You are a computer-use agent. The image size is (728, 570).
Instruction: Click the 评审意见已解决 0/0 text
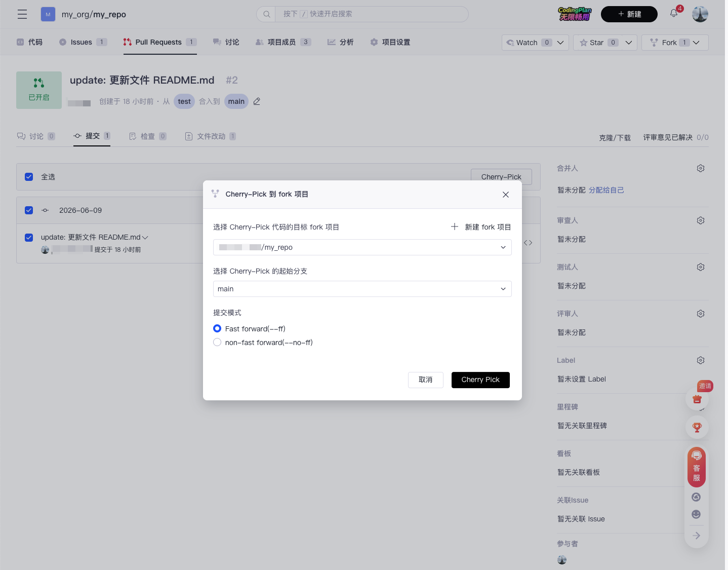676,137
